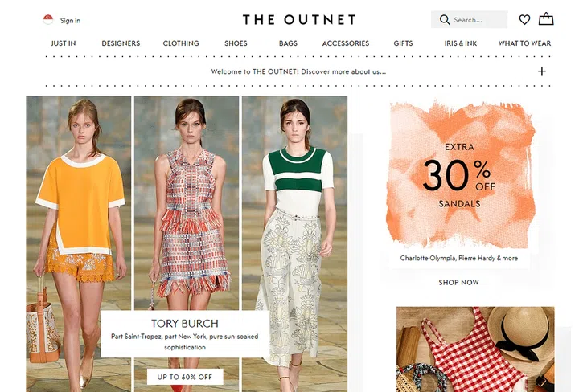Open the wishlist heart icon

(524, 19)
